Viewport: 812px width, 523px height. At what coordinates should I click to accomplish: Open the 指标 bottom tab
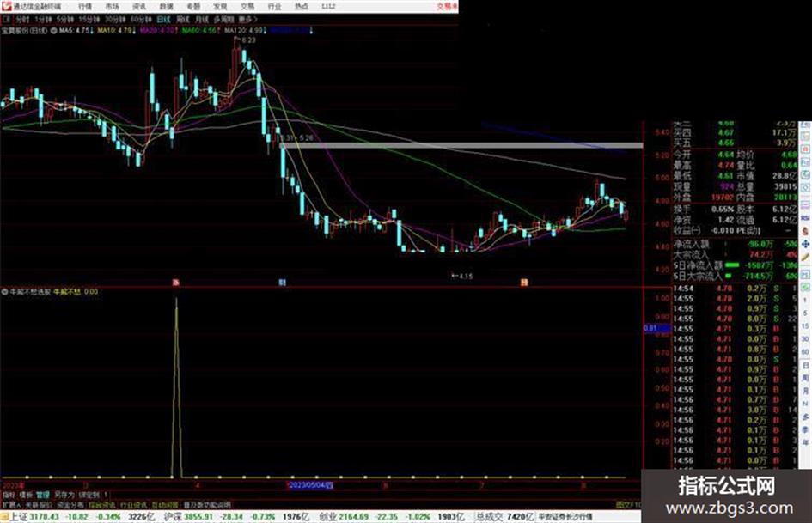(9, 495)
